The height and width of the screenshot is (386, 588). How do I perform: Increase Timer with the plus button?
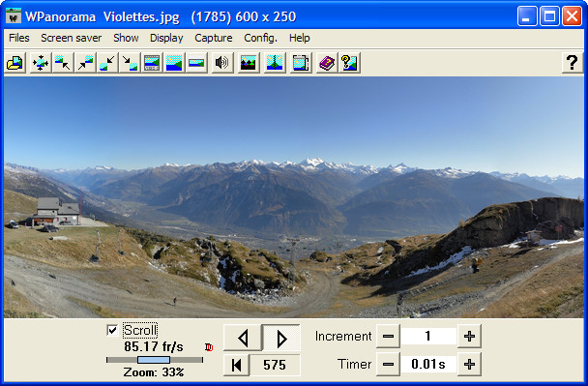(x=469, y=364)
